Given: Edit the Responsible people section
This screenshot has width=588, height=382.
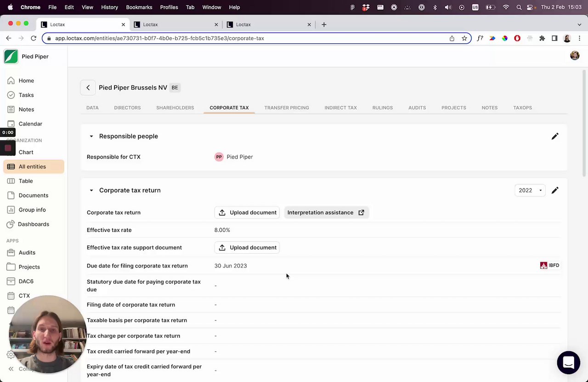Looking at the screenshot, I should click(x=555, y=136).
